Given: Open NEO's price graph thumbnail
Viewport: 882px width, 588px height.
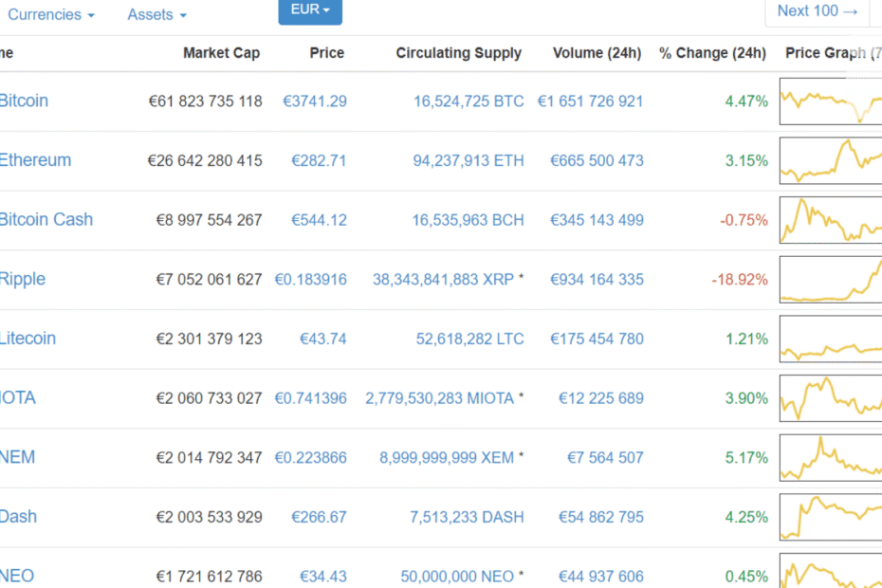Looking at the screenshot, I should click(x=831, y=571).
